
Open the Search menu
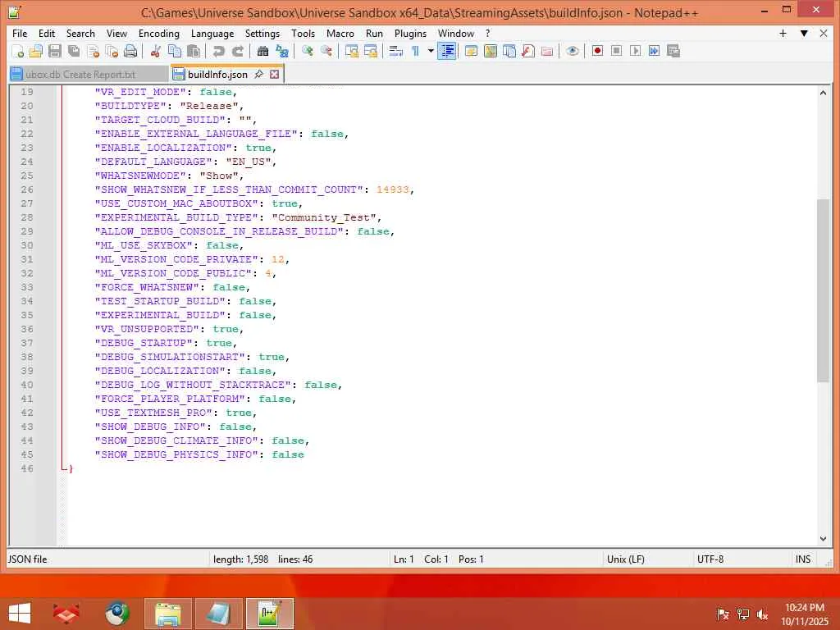pyautogui.click(x=80, y=33)
